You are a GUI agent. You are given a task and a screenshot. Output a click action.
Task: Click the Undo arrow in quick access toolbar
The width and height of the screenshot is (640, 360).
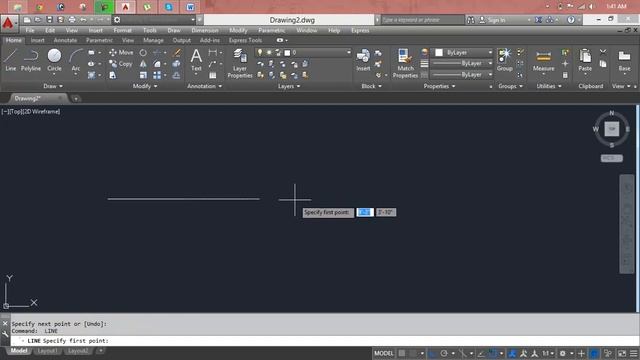83,20
